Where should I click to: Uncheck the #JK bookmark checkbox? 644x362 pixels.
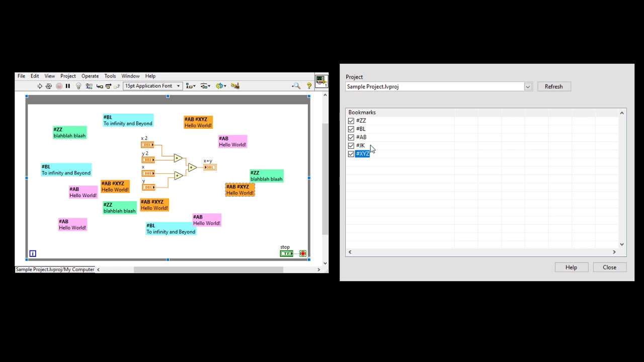pos(351,146)
